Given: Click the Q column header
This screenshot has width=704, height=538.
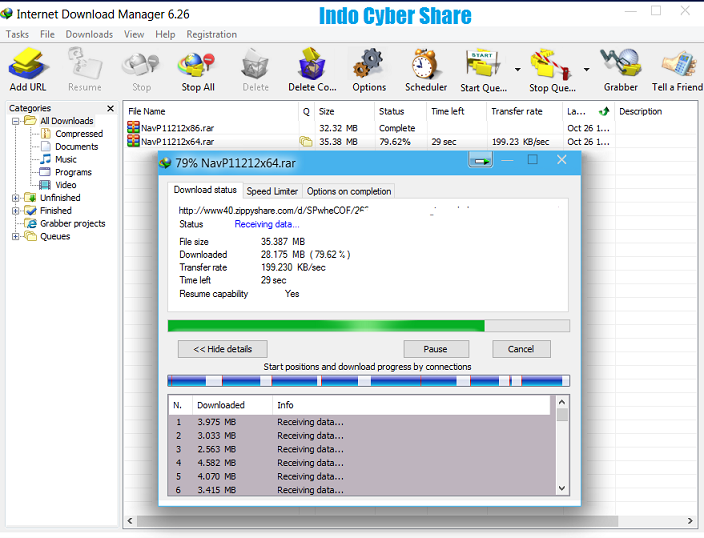Looking at the screenshot, I should (306, 111).
